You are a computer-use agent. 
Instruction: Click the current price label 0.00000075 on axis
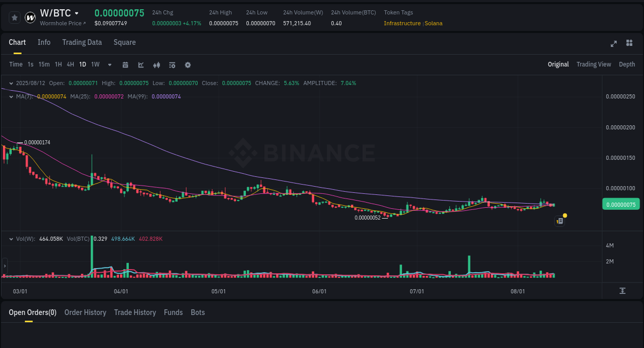pyautogui.click(x=621, y=204)
